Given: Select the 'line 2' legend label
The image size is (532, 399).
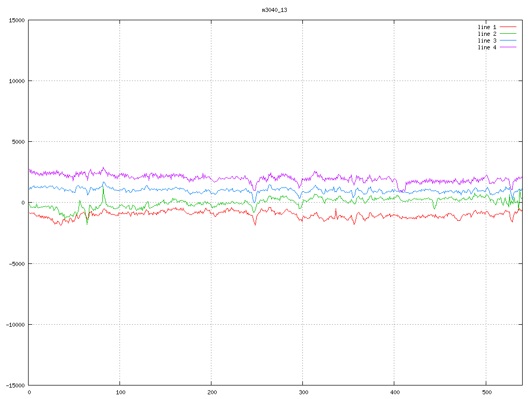Looking at the screenshot, I should coord(487,34).
